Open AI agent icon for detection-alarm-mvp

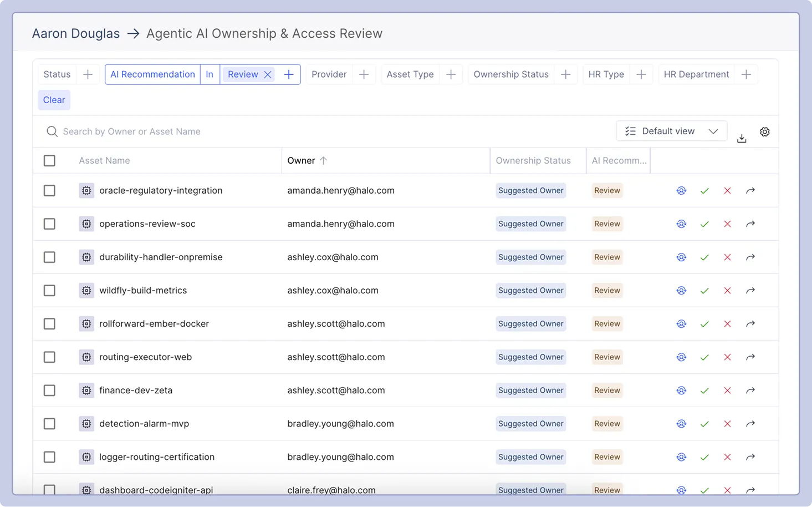pos(681,424)
